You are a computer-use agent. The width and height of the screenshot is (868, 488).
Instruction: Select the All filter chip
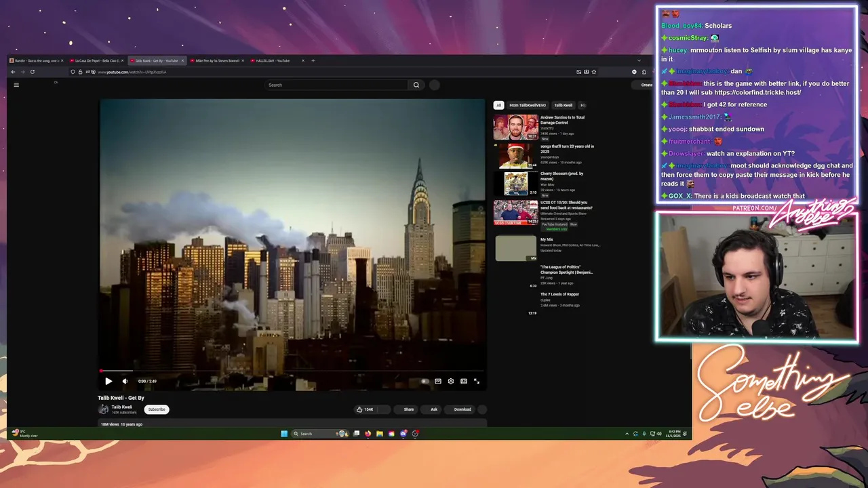(498, 105)
